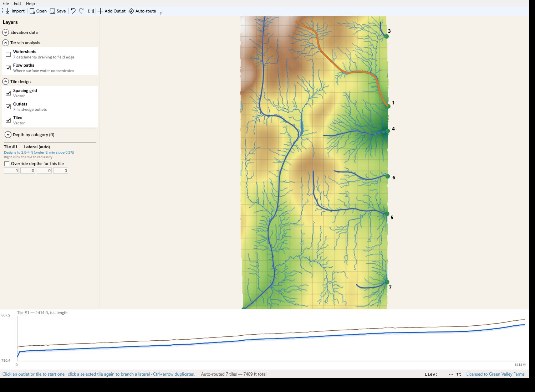Collapse the Terrain analysis section
535x392 pixels.
point(5,43)
